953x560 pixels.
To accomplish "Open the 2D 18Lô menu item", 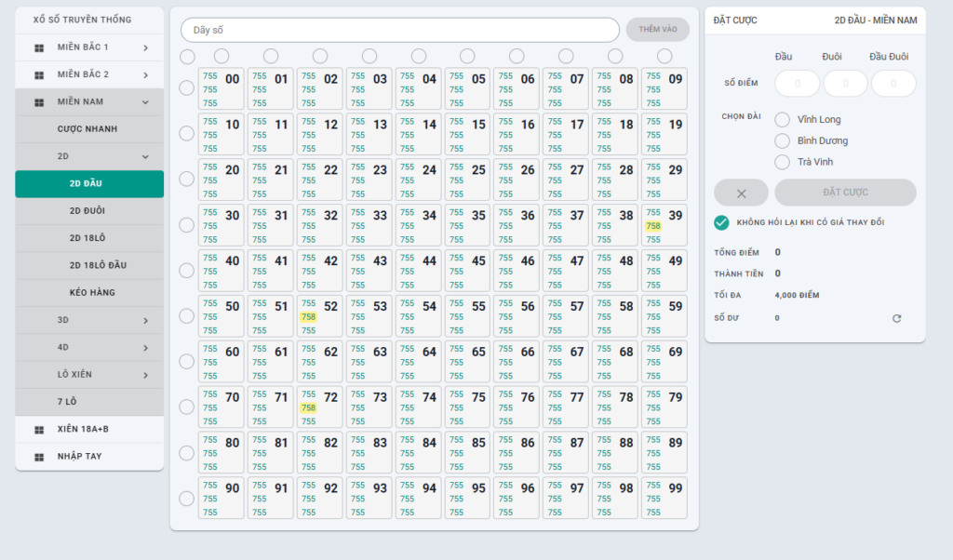I will click(89, 238).
